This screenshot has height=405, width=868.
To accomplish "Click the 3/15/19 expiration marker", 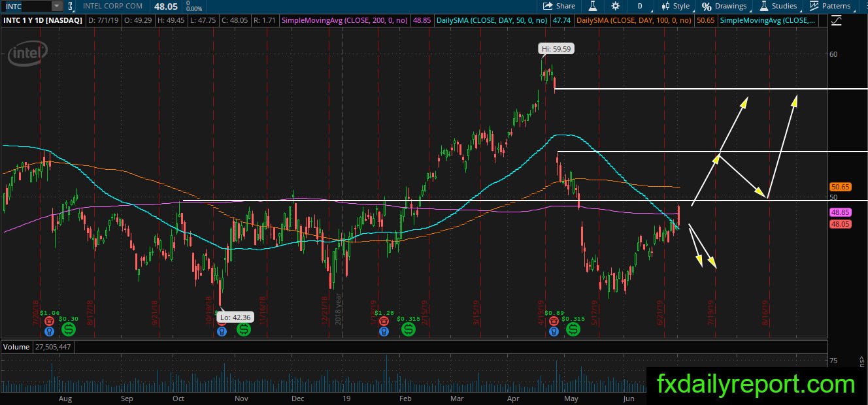I will 477,312.
